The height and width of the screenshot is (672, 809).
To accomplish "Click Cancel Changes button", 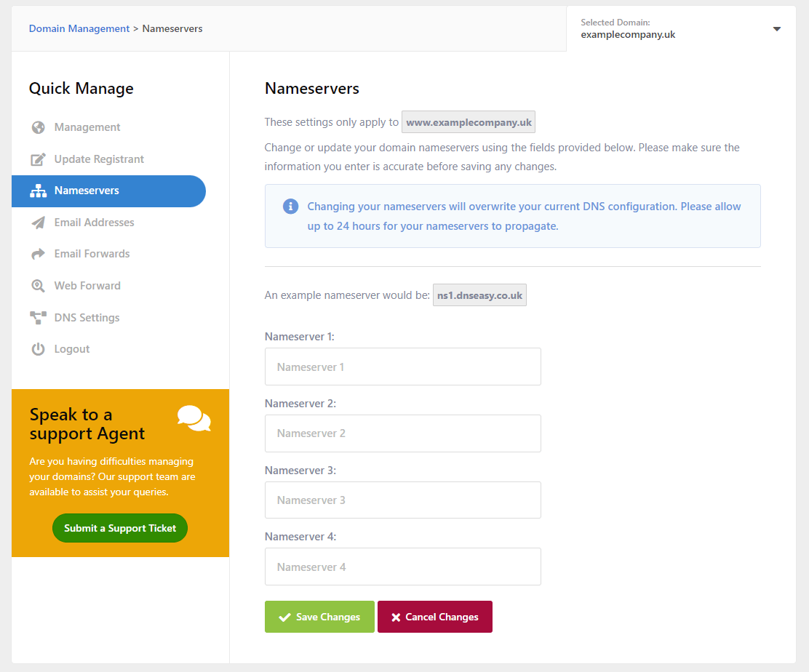I will tap(435, 617).
